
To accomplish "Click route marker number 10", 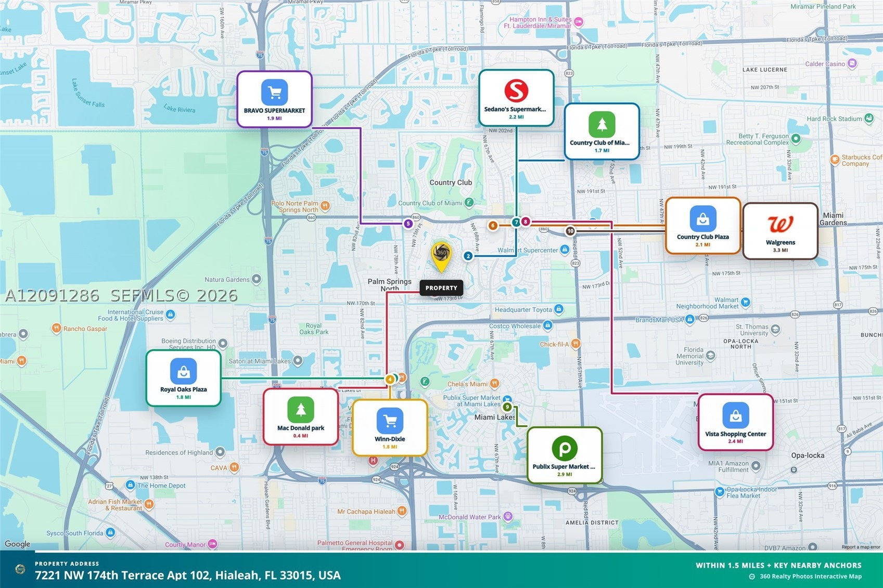I will tap(570, 231).
